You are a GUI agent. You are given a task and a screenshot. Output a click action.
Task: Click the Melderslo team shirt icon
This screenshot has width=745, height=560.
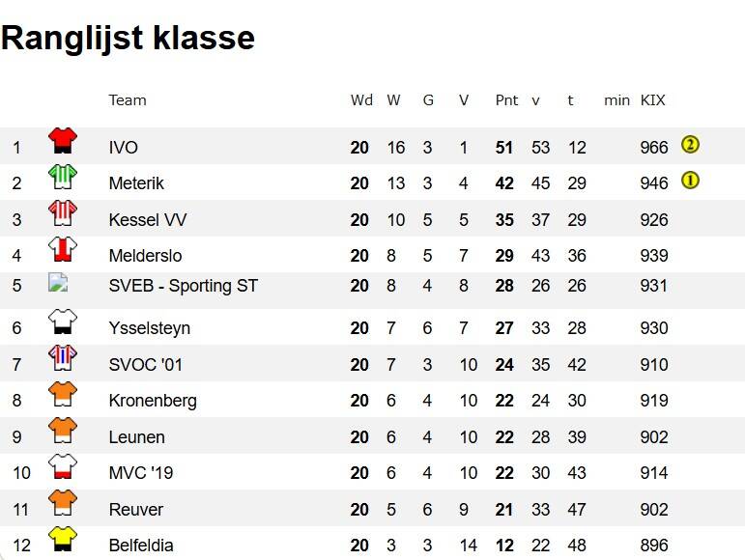pyautogui.click(x=63, y=250)
